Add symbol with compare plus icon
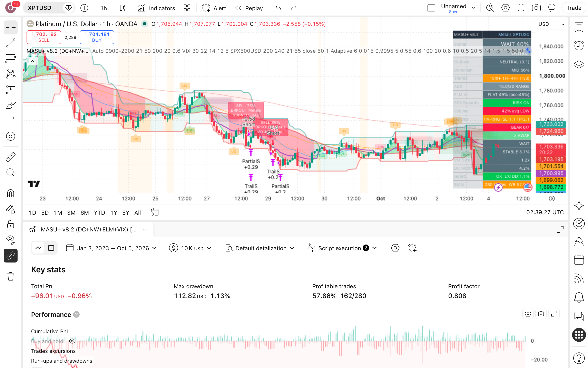Viewport: 588px width, 368px height. point(84,8)
